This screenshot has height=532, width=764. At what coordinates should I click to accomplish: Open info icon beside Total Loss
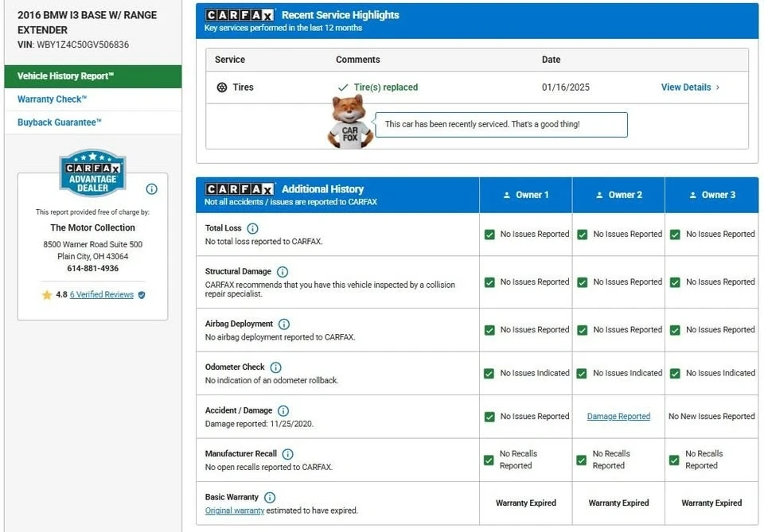(252, 228)
